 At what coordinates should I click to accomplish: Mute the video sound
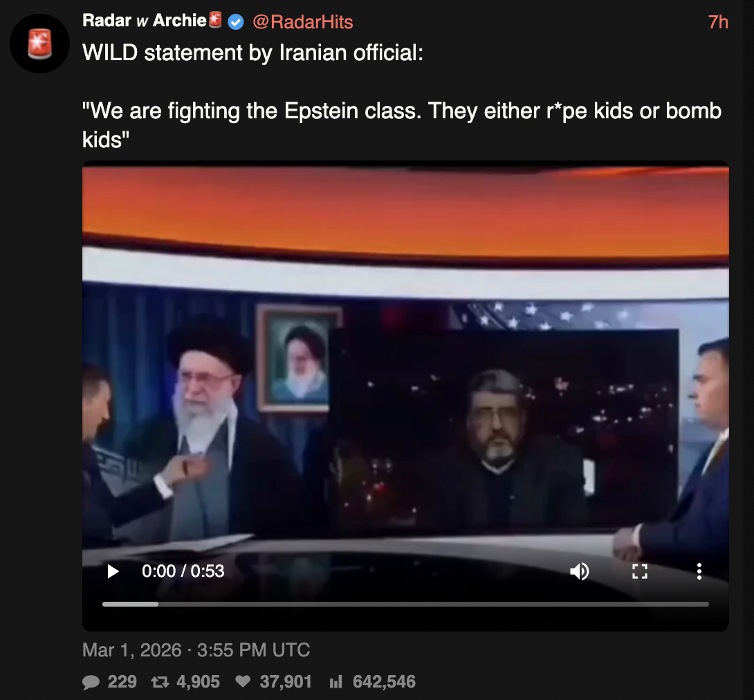pos(580,571)
